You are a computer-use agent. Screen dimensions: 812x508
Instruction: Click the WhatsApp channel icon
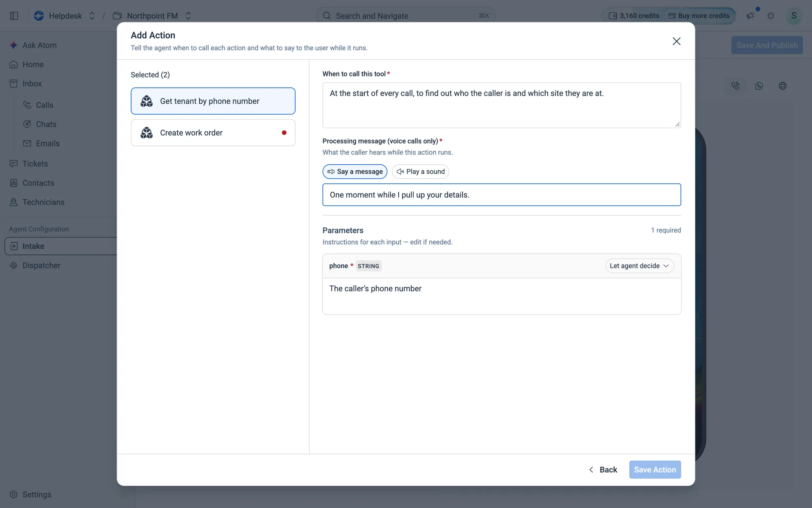pos(759,86)
